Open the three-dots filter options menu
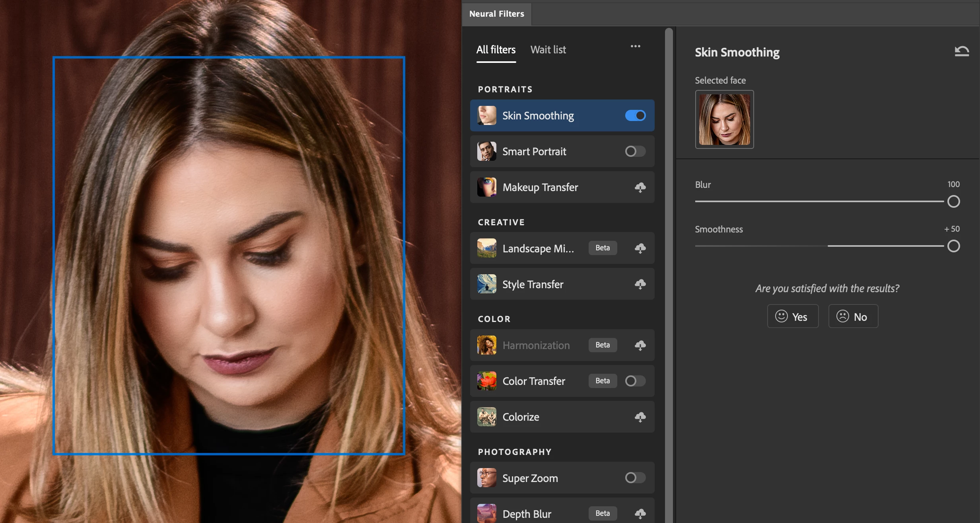Viewport: 980px width, 523px height. (635, 47)
